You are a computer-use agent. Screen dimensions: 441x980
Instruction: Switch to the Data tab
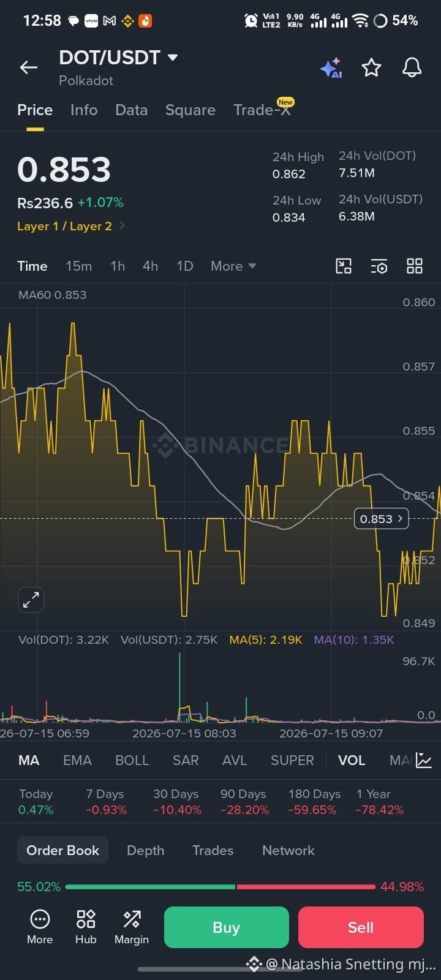click(131, 110)
